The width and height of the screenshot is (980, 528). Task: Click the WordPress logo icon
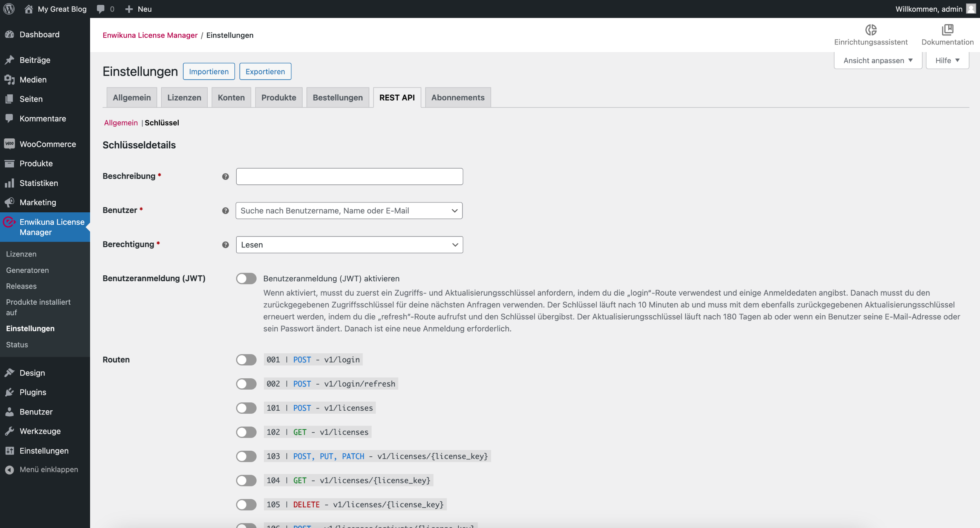(x=9, y=9)
